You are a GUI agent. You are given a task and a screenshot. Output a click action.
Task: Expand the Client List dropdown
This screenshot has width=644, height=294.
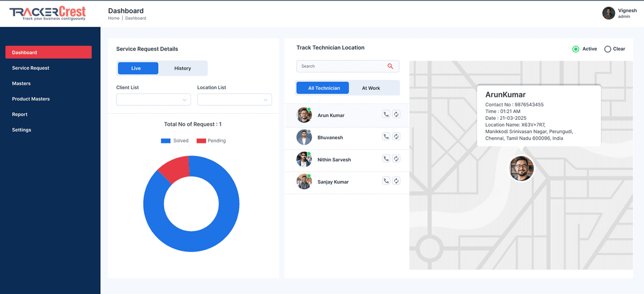(x=153, y=99)
